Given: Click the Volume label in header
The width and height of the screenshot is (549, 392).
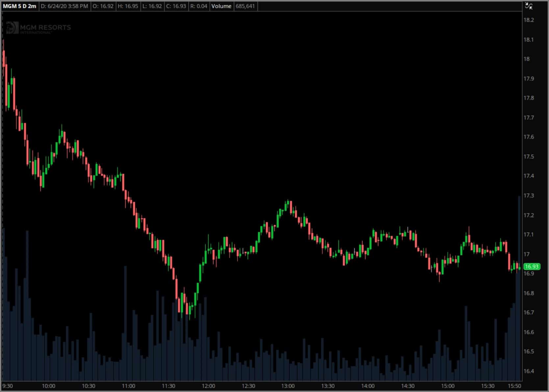Looking at the screenshot, I should pyautogui.click(x=221, y=6).
